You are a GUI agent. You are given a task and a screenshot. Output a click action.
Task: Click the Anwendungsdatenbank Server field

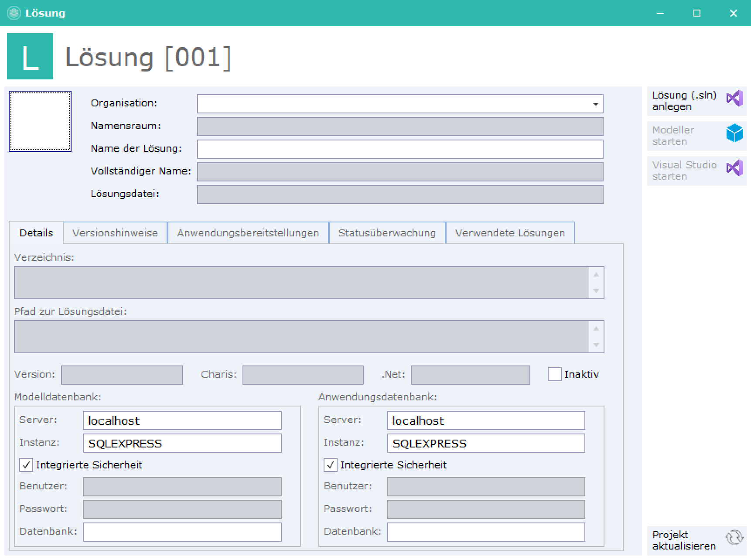coord(486,420)
